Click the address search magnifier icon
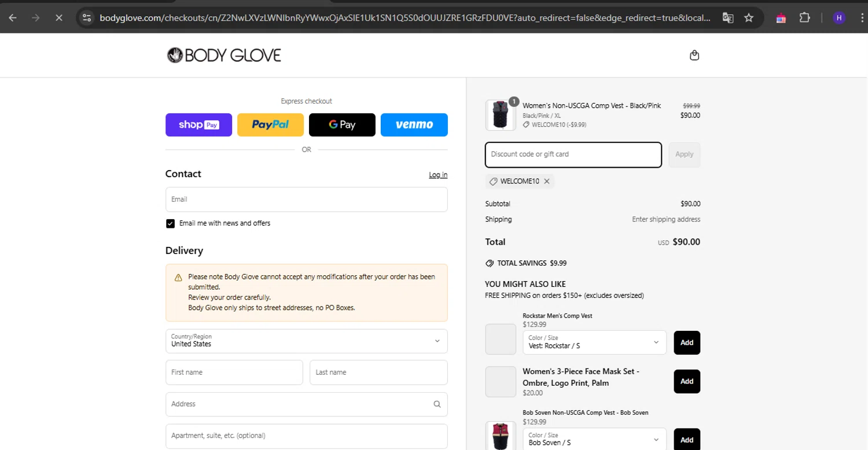 coord(437,404)
